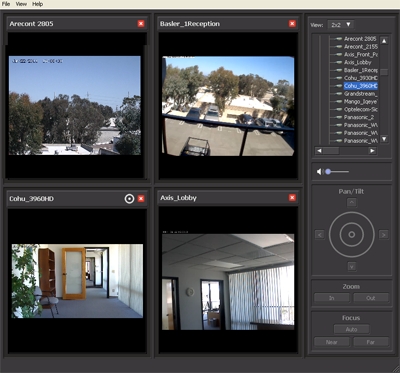Close the Basler_1Reception camera pane
The height and width of the screenshot is (373, 400).
click(x=292, y=24)
